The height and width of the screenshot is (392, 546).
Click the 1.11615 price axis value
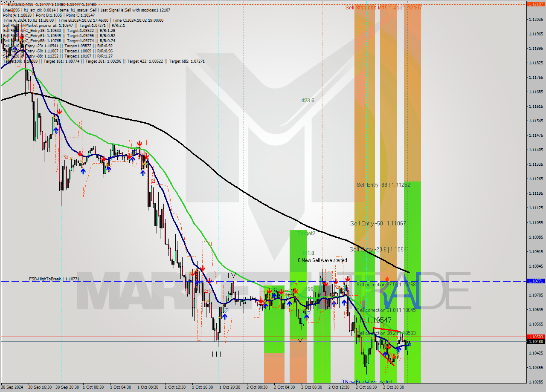[536, 106]
